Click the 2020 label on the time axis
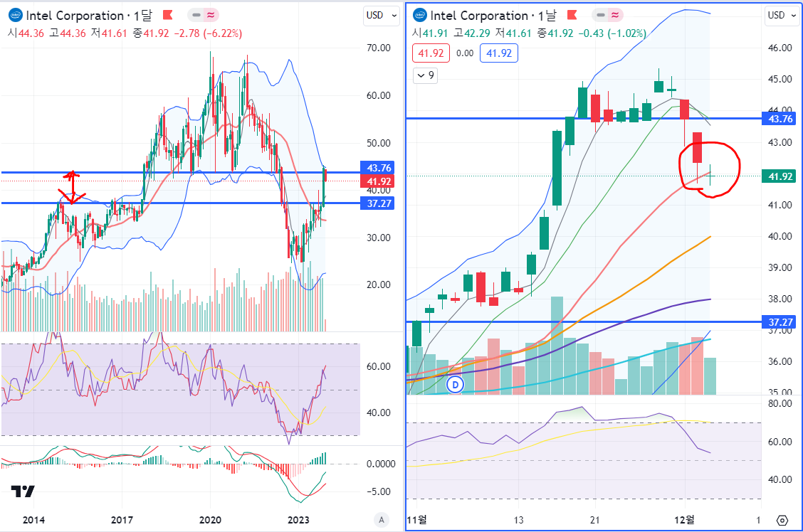The height and width of the screenshot is (532, 803). coord(210,520)
